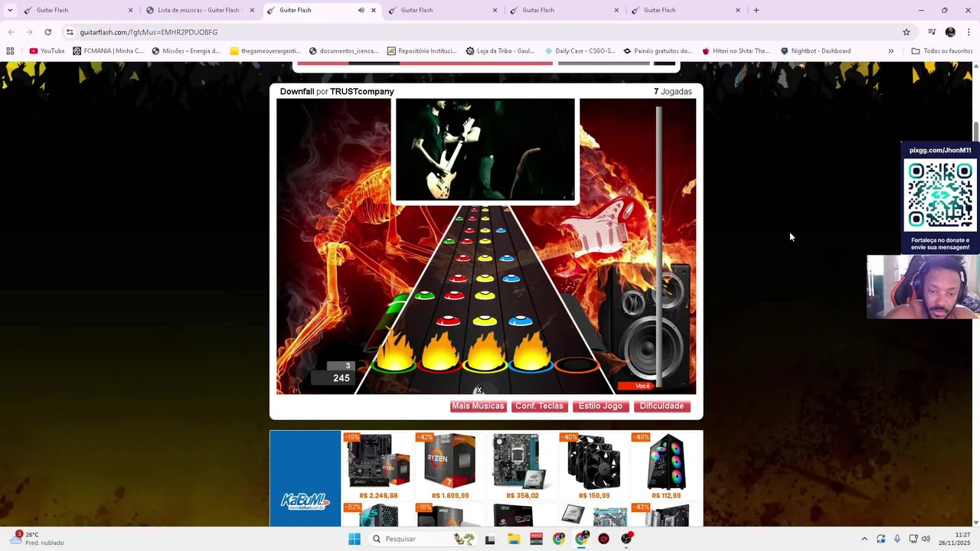The height and width of the screenshot is (551, 980).
Task: Open the FCMANIA bookmark
Action: click(108, 51)
